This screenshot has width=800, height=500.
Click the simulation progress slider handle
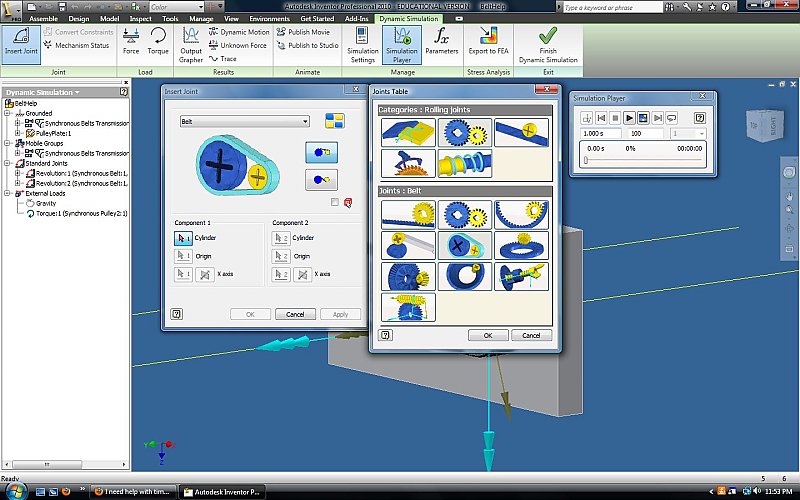pos(586,160)
